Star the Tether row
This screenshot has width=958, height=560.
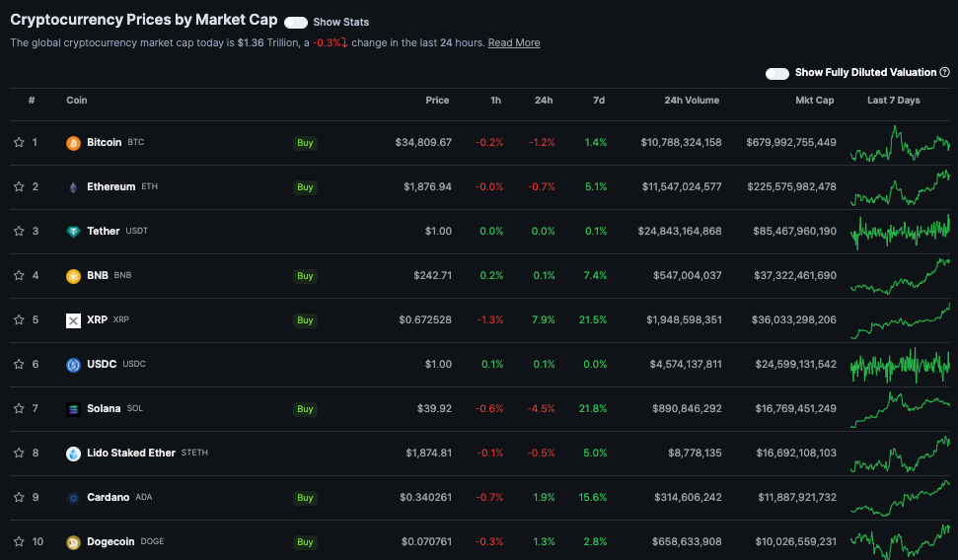[x=19, y=231]
